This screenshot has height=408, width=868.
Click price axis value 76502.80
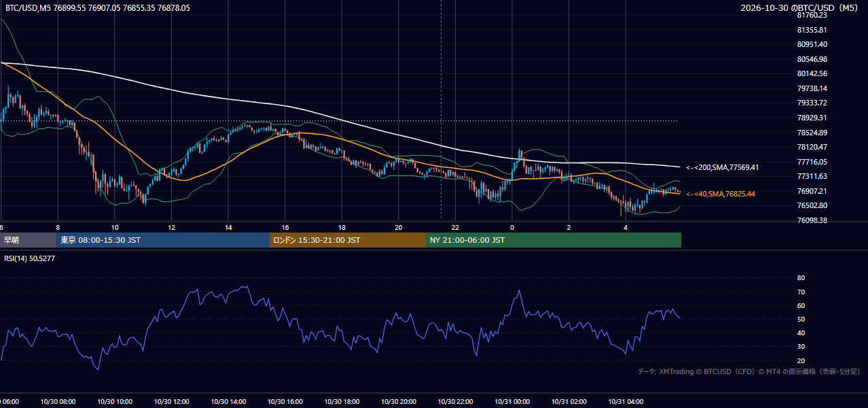point(812,205)
